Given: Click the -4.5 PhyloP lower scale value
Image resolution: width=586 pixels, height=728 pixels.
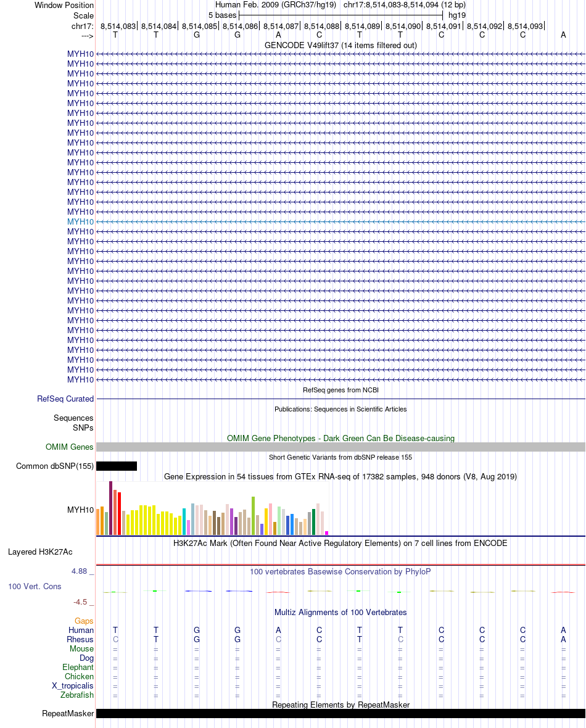Looking at the screenshot, I should coord(80,602).
